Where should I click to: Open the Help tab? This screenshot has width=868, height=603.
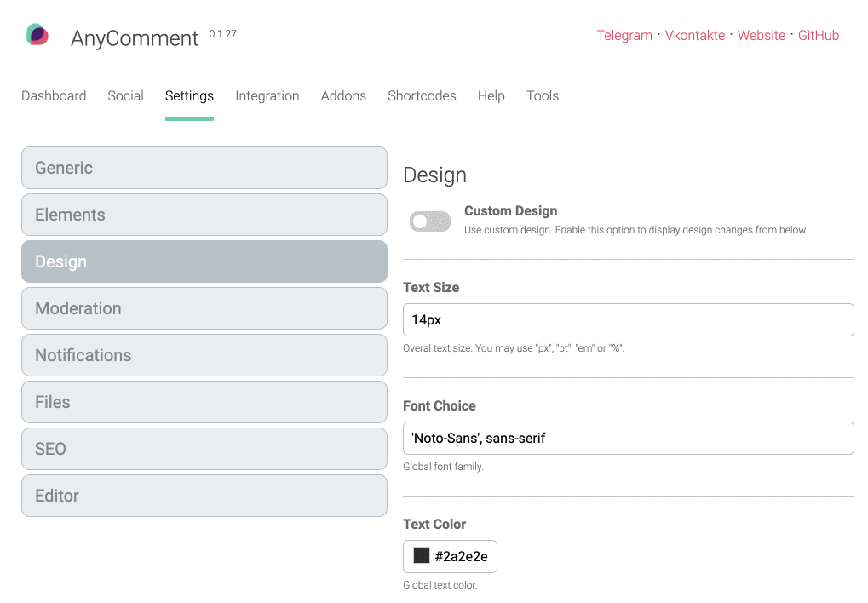pos(491,95)
